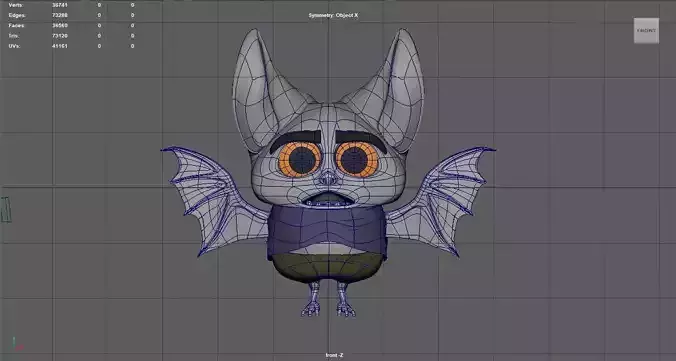Click the "Faces:" poly count label
Screen dimensions: 676x361
tap(17, 25)
